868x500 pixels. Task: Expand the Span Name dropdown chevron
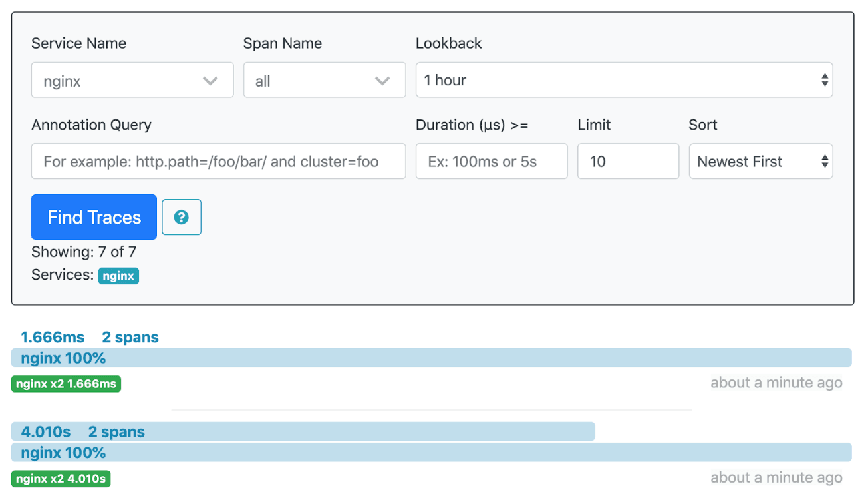(382, 81)
